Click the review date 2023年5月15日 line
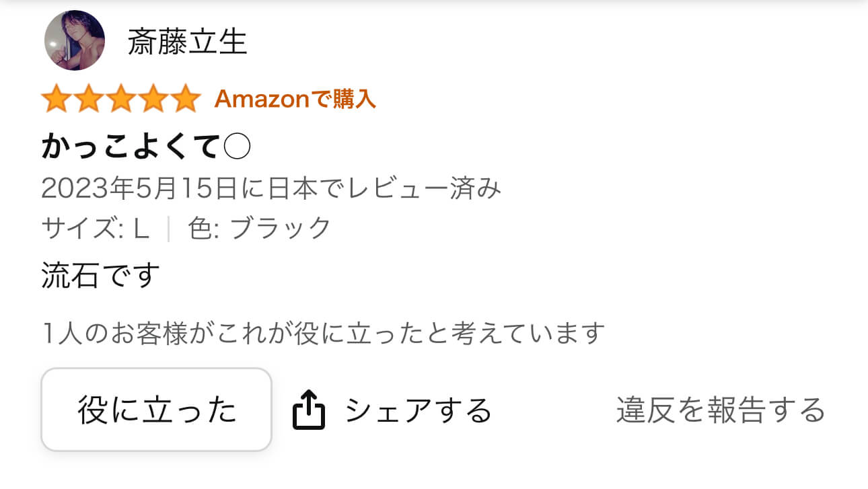The width and height of the screenshot is (868, 489). 271,189
